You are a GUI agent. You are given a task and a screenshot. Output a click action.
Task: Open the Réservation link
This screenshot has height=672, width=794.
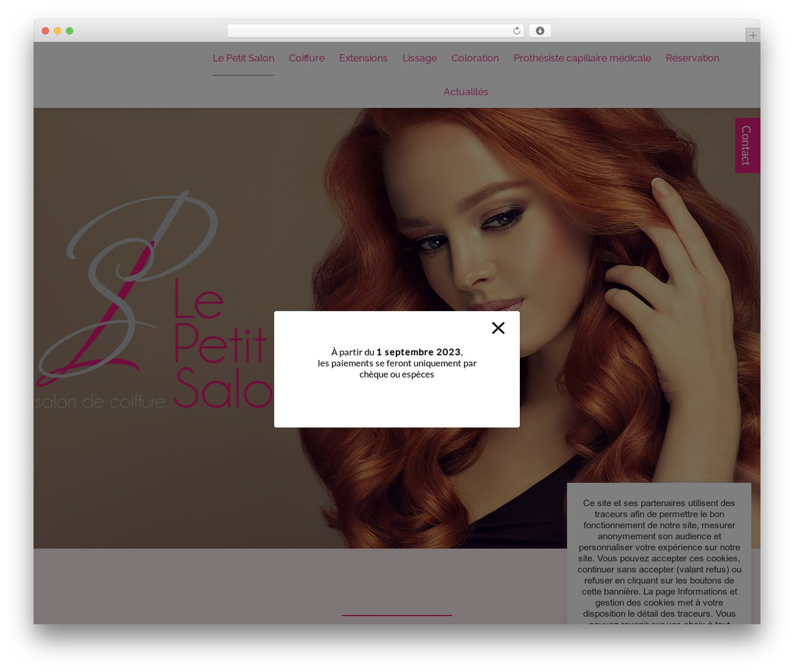pos(692,58)
